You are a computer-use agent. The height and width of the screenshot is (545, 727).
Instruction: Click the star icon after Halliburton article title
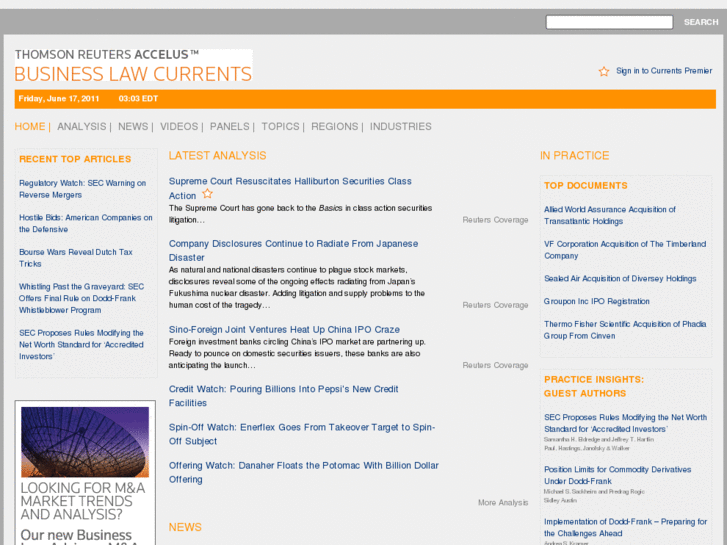(x=207, y=193)
